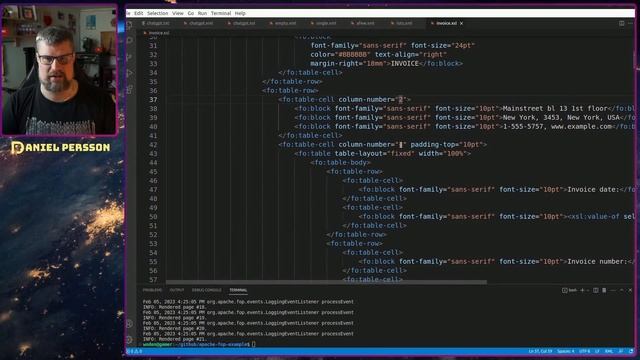Switch to the Debug Console panel tab

[207, 290]
